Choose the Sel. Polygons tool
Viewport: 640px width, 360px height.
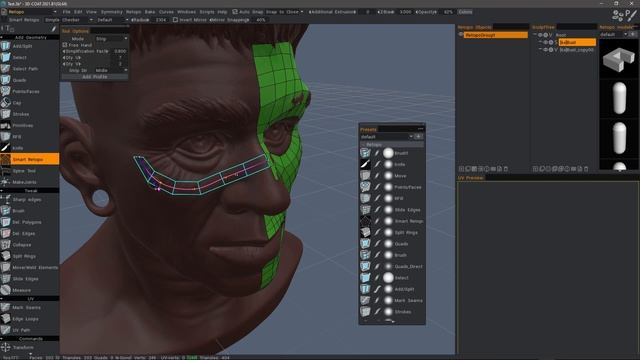point(29,222)
